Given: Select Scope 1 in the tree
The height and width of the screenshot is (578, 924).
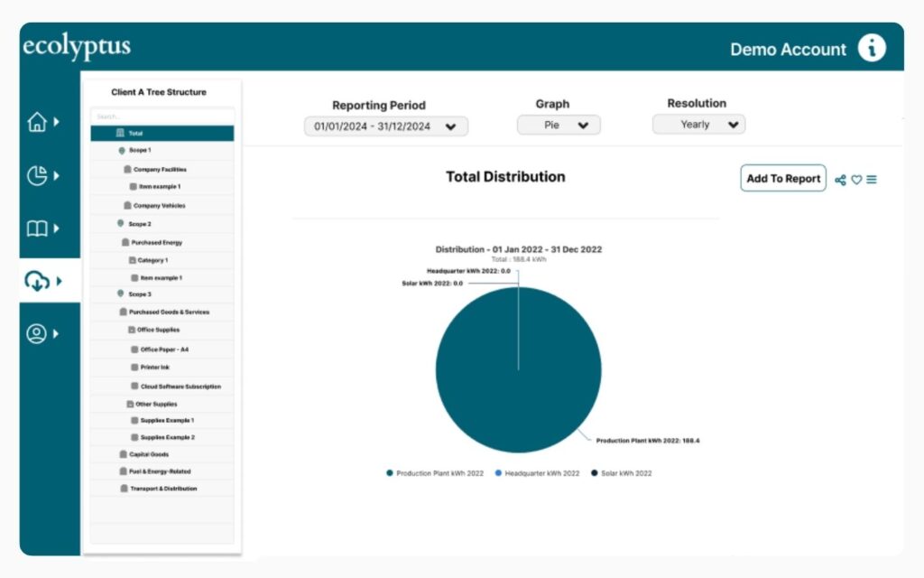Looking at the screenshot, I should [x=140, y=150].
